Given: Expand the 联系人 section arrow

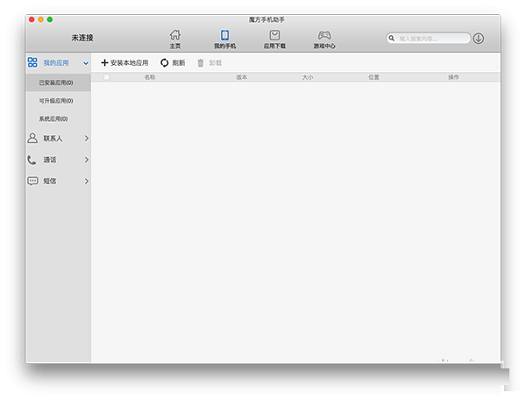Looking at the screenshot, I should [87, 138].
